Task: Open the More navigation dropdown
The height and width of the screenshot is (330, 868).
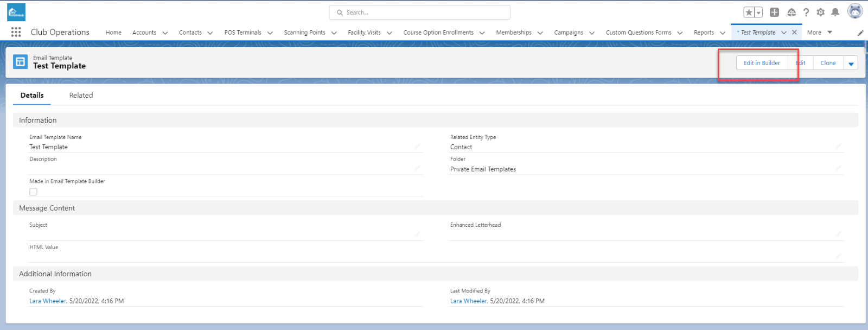Action: coord(819,33)
